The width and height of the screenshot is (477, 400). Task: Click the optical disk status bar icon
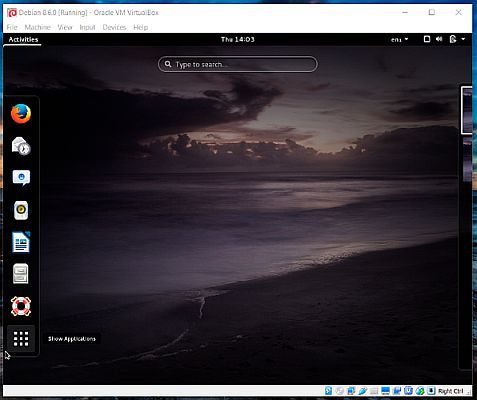[339, 391]
